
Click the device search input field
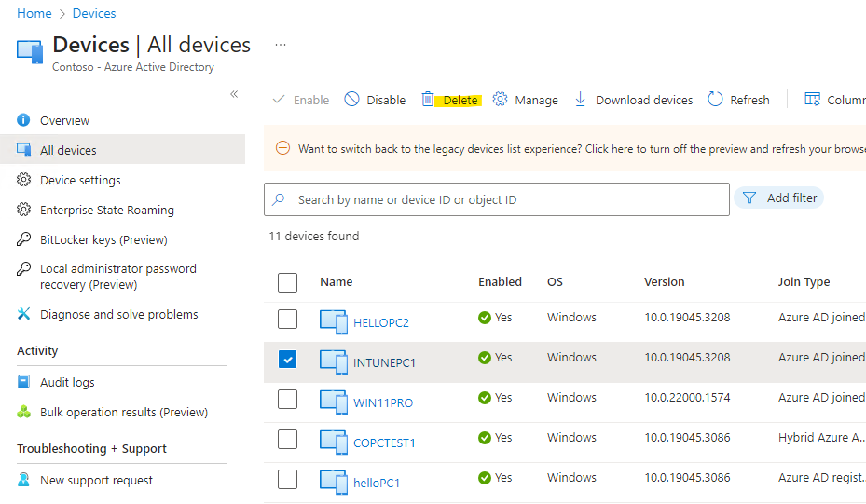coord(497,199)
